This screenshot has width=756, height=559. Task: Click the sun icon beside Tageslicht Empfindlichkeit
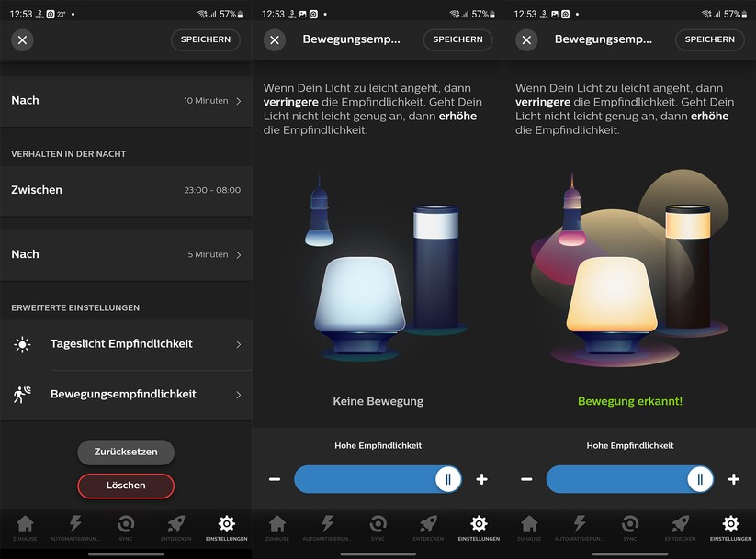tap(23, 343)
